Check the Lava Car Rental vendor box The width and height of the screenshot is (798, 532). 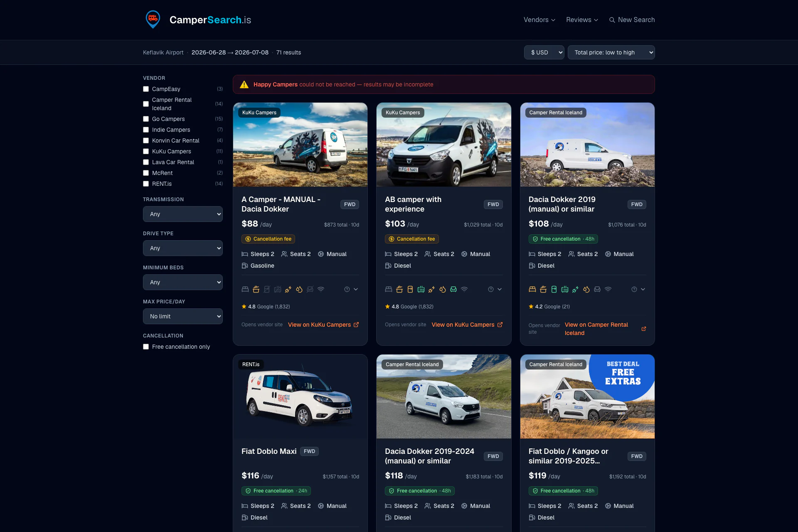146,162
